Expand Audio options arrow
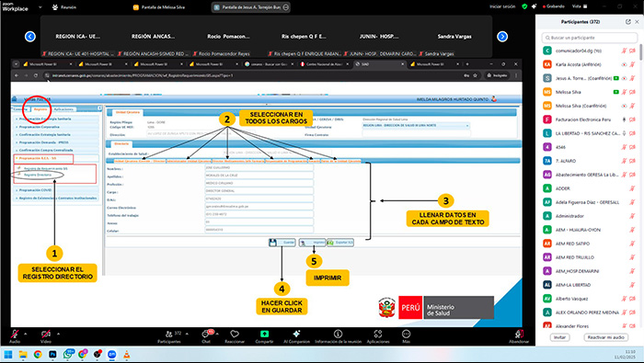Image resolution: width=644 pixels, height=363 pixels. point(26,334)
